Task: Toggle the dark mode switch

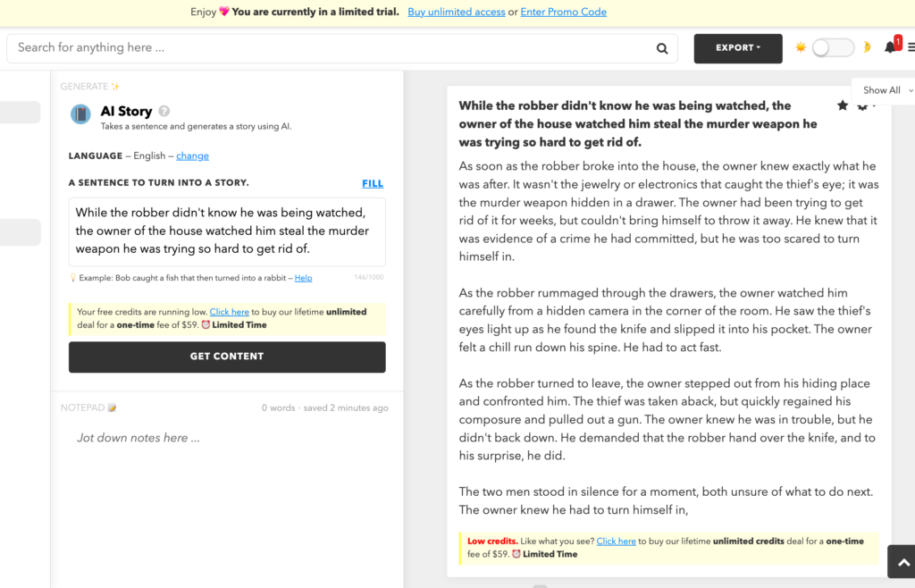Action: coord(833,48)
